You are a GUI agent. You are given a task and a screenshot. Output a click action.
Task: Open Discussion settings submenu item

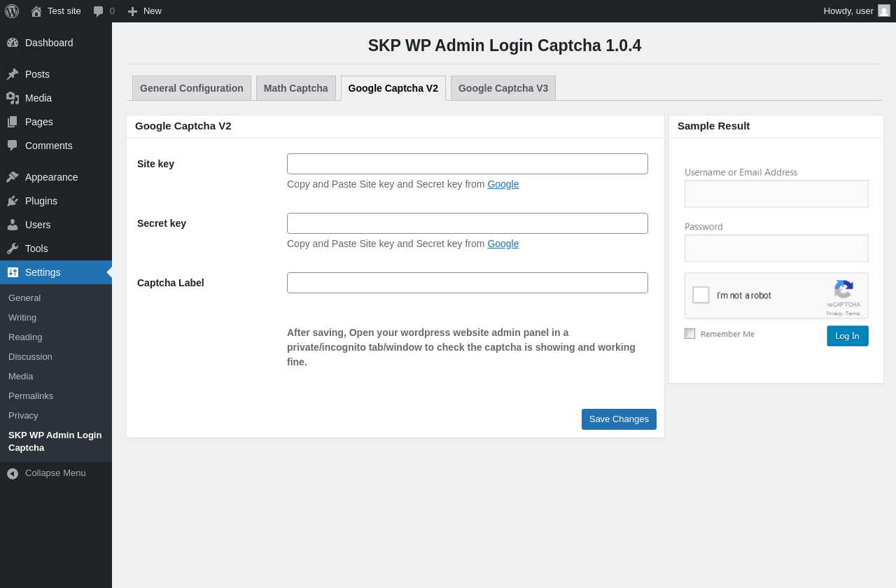pyautogui.click(x=30, y=357)
